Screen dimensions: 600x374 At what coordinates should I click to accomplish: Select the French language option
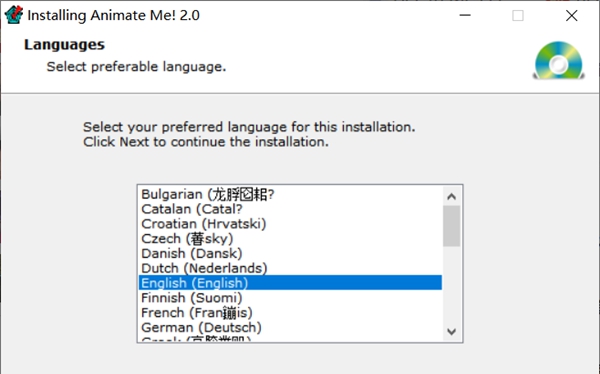click(x=290, y=313)
